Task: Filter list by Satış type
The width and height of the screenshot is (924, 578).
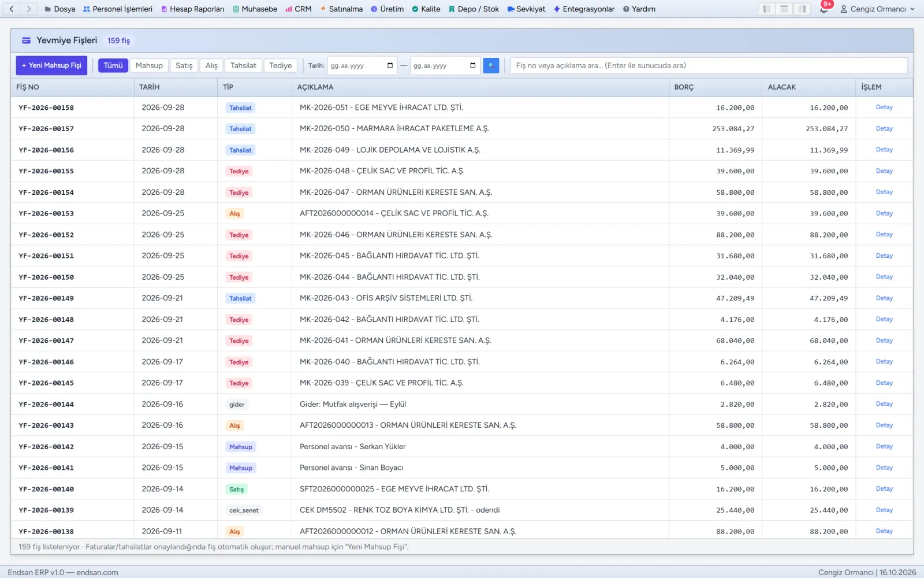Action: point(184,65)
